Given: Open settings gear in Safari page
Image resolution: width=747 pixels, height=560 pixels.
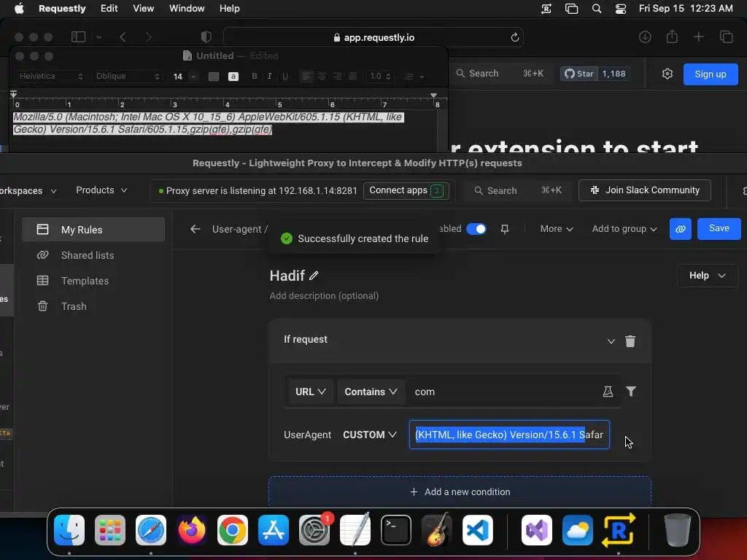Looking at the screenshot, I should (x=667, y=74).
